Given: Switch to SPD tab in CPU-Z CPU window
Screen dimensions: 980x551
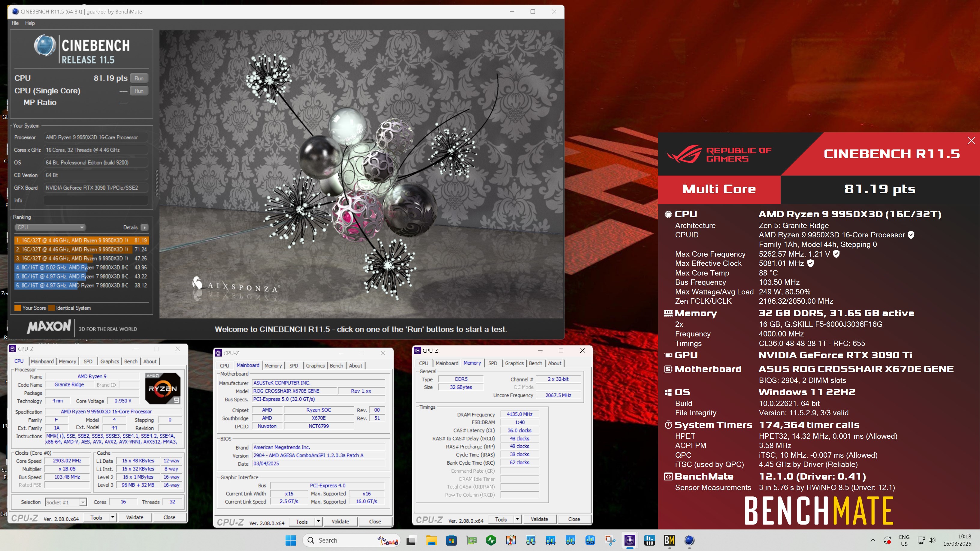Looking at the screenshot, I should [88, 361].
